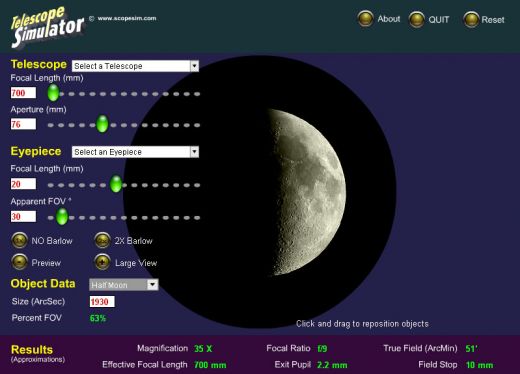The height and width of the screenshot is (374, 520).
Task: Click the Apparent FOV slider knob
Action: 62,216
